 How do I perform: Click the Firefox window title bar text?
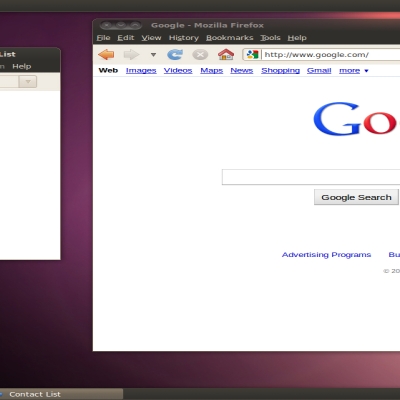point(207,25)
